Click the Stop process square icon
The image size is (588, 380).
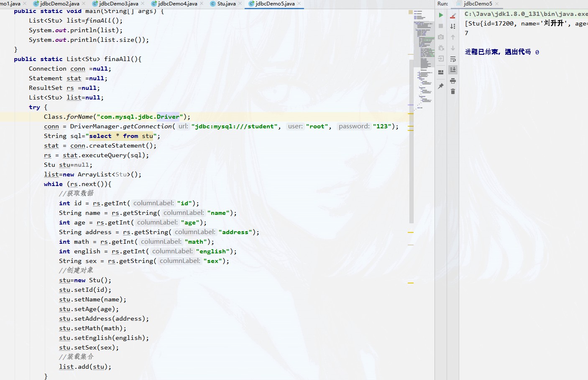pyautogui.click(x=441, y=26)
